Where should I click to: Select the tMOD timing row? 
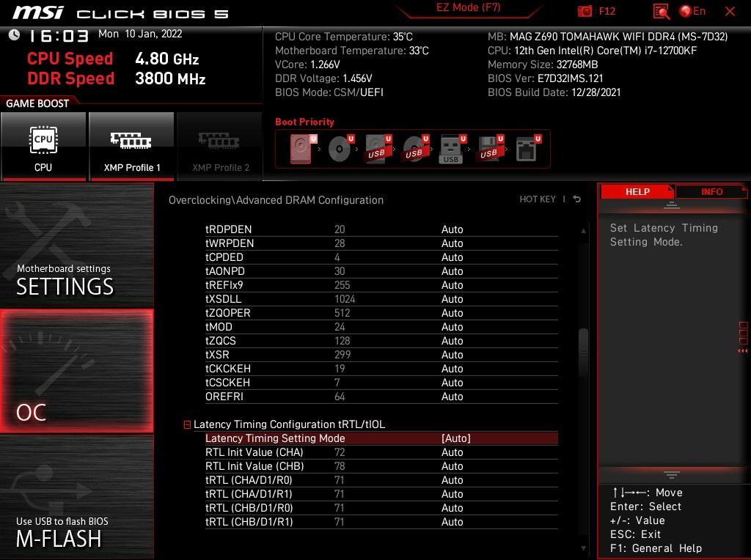click(x=381, y=326)
